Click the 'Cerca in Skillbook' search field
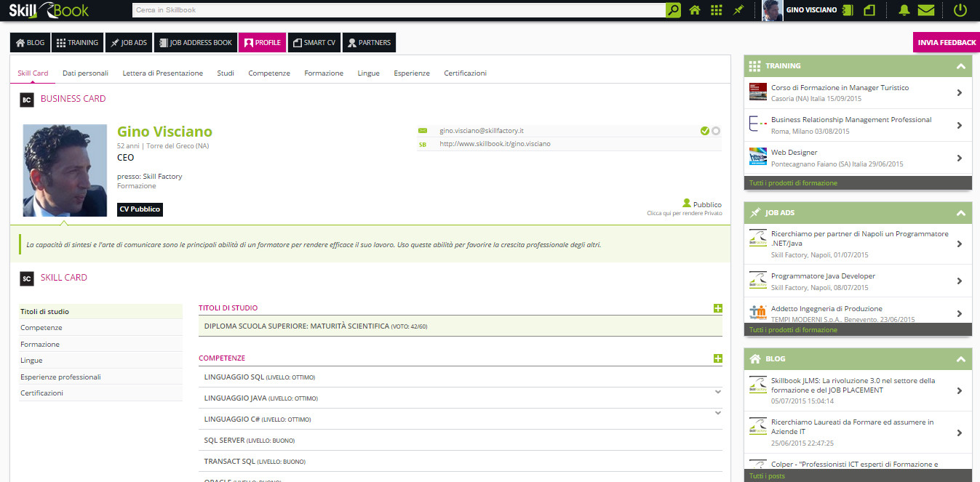 (x=399, y=10)
